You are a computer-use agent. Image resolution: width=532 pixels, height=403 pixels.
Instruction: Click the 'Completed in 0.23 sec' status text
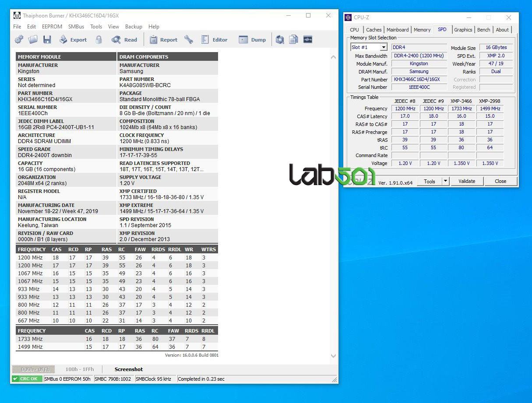pyautogui.click(x=201, y=379)
